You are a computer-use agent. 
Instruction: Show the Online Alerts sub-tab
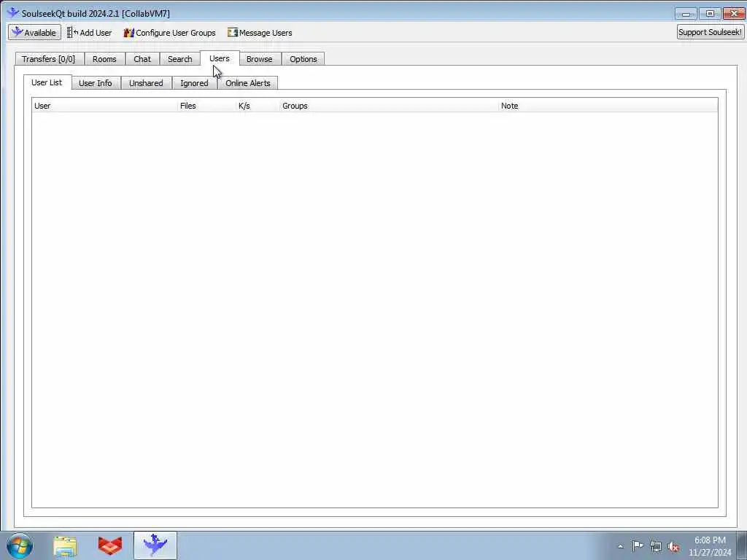pos(248,83)
